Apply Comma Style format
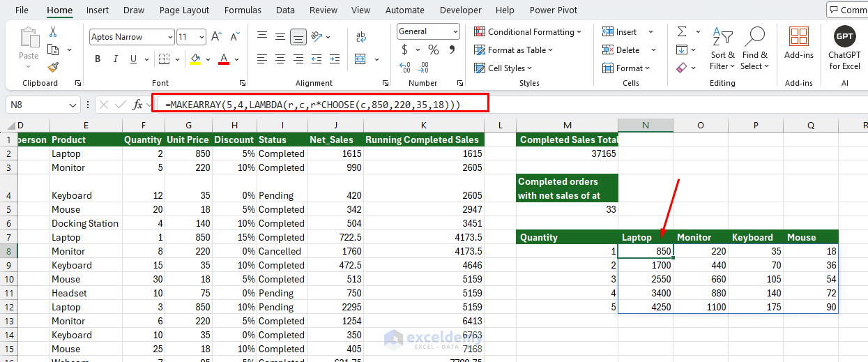 [x=452, y=50]
